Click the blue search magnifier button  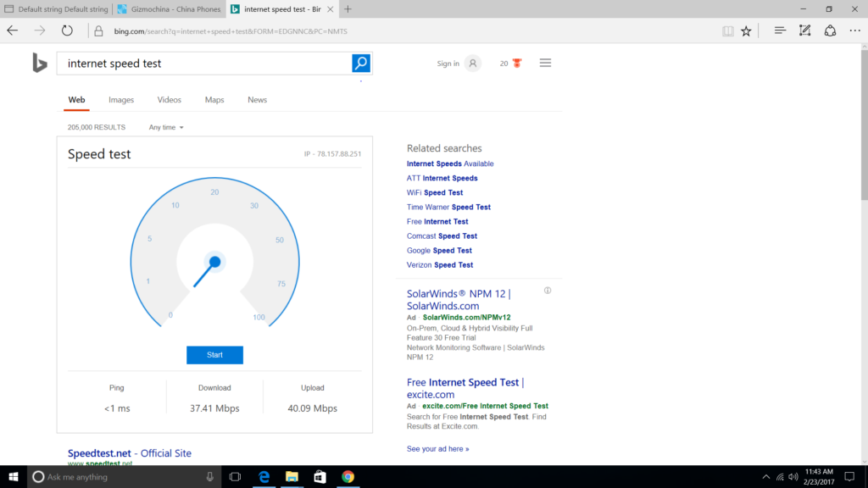(361, 63)
